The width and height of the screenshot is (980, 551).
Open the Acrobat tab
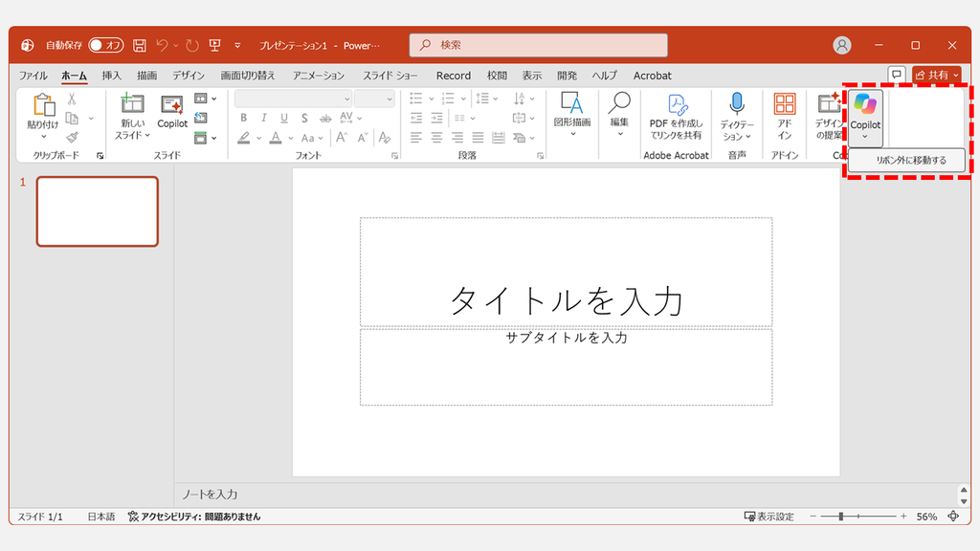coord(652,76)
